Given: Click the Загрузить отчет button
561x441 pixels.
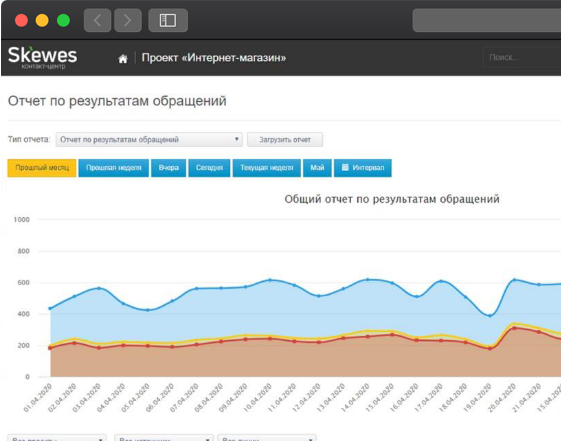Looking at the screenshot, I should click(285, 139).
